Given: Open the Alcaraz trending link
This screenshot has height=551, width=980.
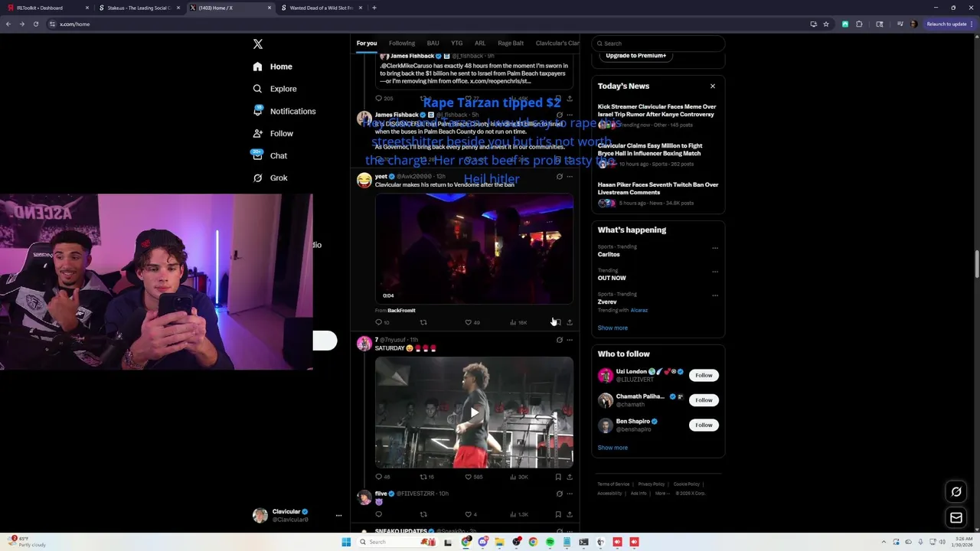Looking at the screenshot, I should (639, 310).
